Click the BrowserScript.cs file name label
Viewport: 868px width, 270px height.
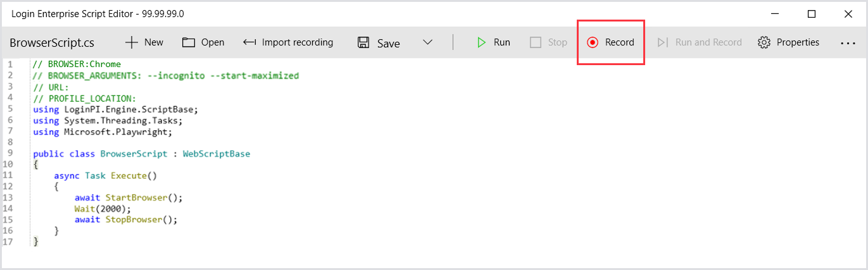tap(52, 43)
